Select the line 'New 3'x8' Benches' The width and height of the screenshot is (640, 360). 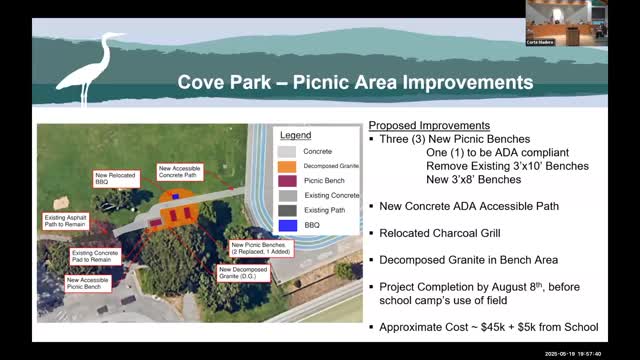[x=473, y=180]
